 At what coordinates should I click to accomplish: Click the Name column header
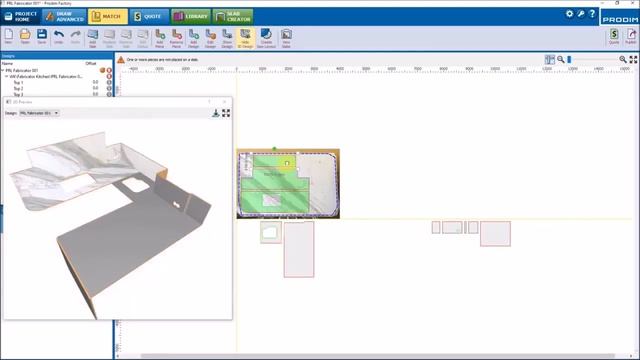point(7,64)
